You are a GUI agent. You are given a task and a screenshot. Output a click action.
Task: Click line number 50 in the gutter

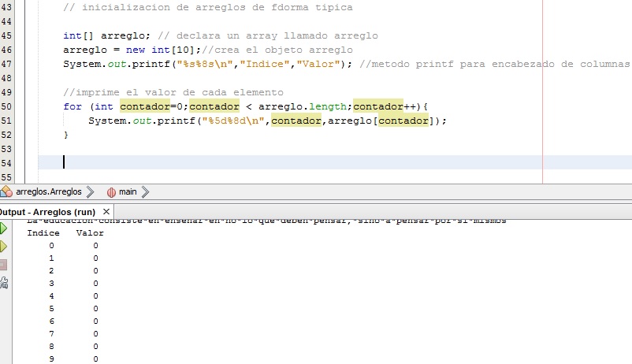pos(7,106)
